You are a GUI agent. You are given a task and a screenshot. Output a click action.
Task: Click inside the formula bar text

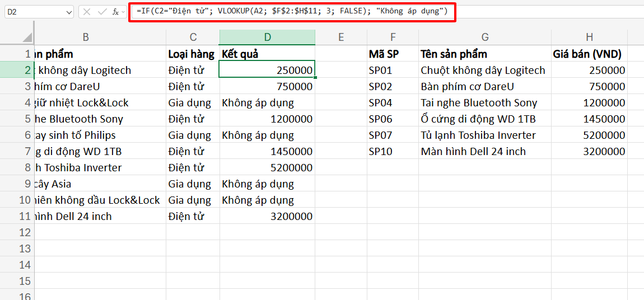(x=292, y=12)
